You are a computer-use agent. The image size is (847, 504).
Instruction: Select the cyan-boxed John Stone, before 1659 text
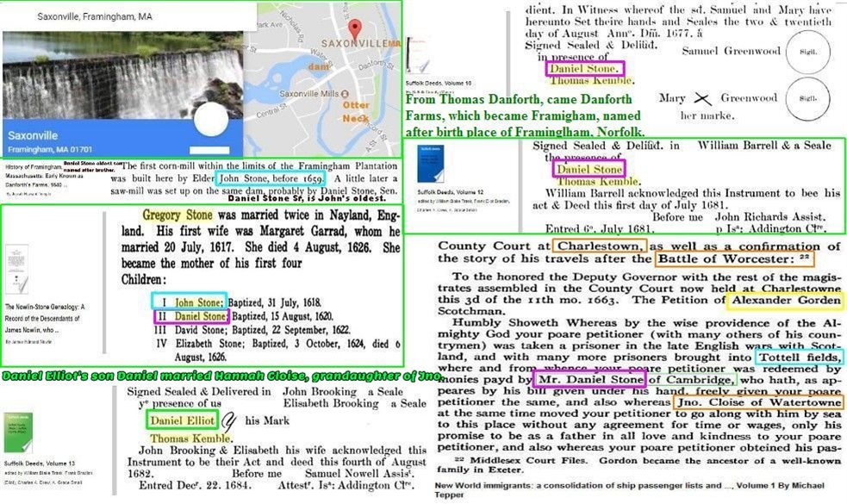click(271, 178)
